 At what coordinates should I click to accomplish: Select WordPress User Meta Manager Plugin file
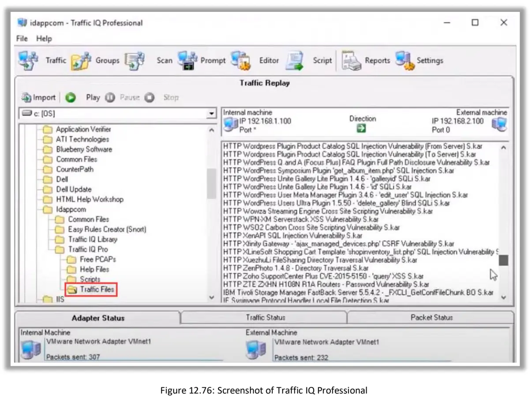point(346,195)
